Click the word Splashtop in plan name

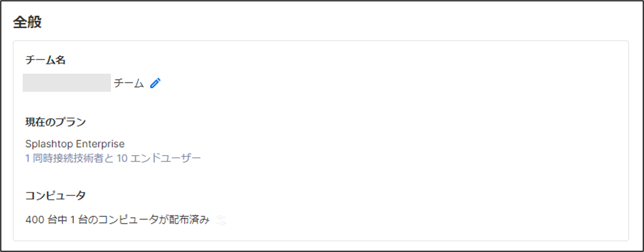(49, 144)
